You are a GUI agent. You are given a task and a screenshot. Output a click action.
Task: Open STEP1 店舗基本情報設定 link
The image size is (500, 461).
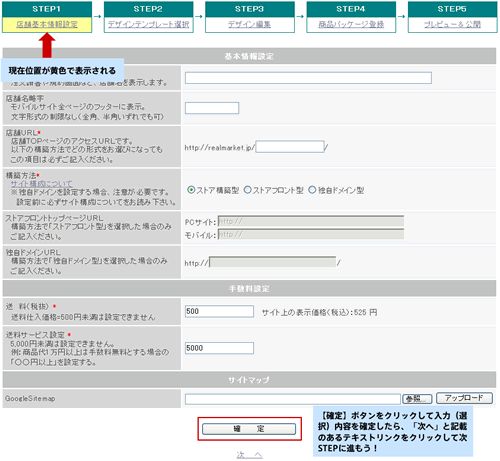pyautogui.click(x=47, y=24)
